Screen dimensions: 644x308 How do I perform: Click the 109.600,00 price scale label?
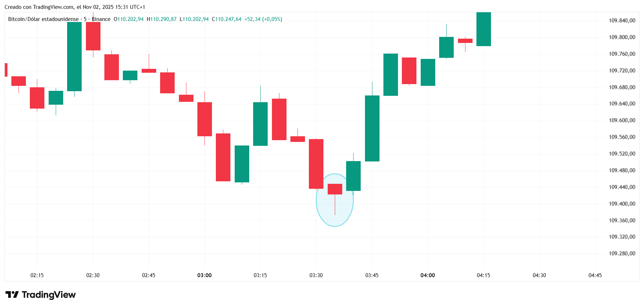coord(622,120)
